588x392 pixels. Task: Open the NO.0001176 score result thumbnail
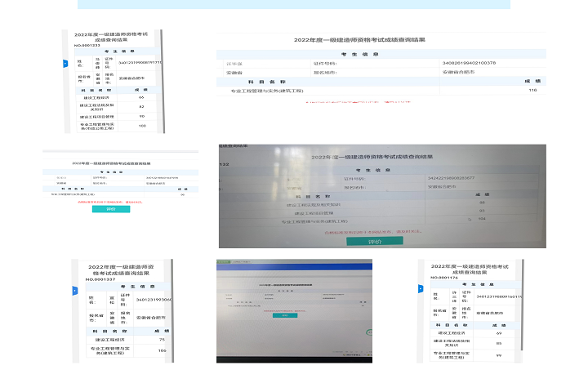[465, 310]
